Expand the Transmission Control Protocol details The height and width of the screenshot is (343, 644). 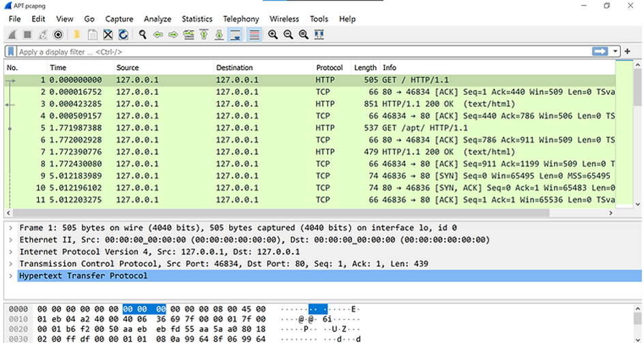click(10, 264)
